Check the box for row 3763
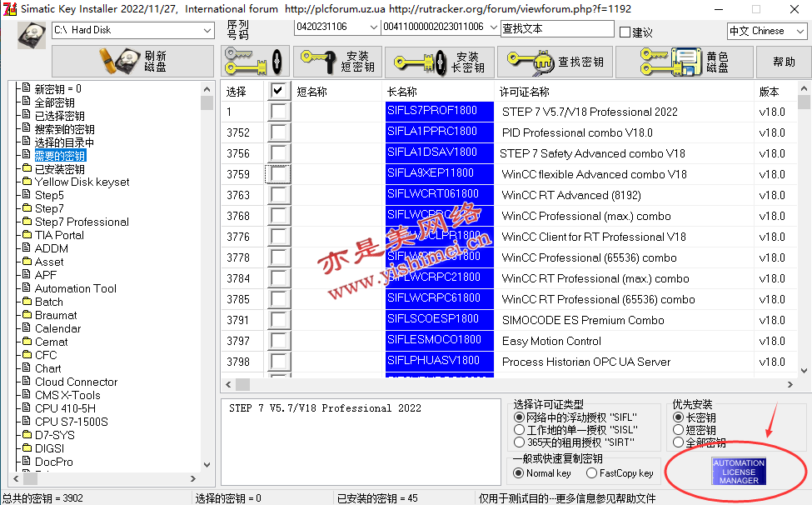 click(x=278, y=195)
